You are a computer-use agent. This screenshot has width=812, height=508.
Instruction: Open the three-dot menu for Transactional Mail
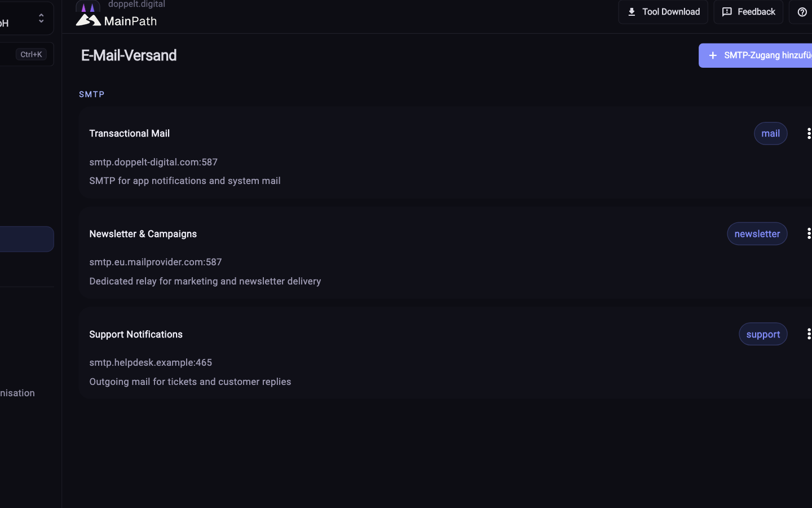[x=809, y=134]
